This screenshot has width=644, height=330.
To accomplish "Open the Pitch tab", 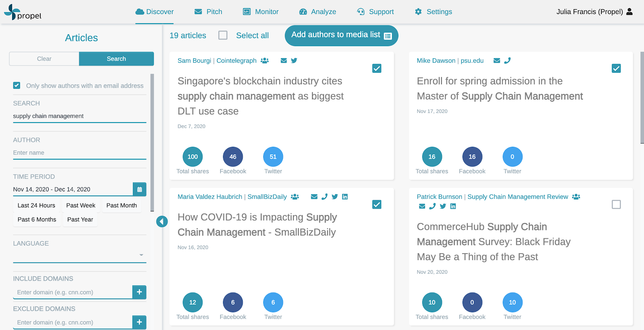I will pos(208,12).
